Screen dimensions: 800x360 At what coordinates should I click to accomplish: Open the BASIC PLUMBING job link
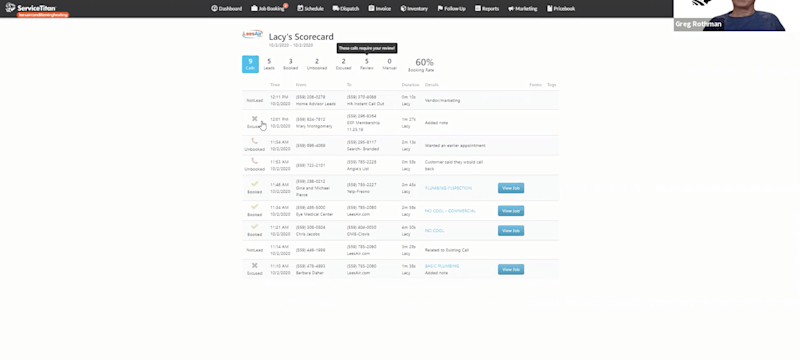tap(442, 266)
